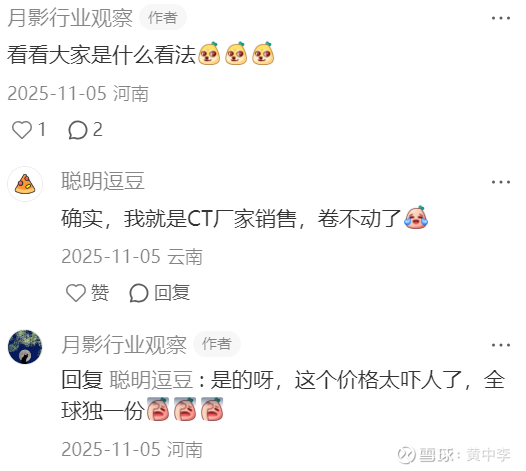Image resolution: width=526 pixels, height=471 pixels.
Task: Open more options for author's reply
Action: 501,345
